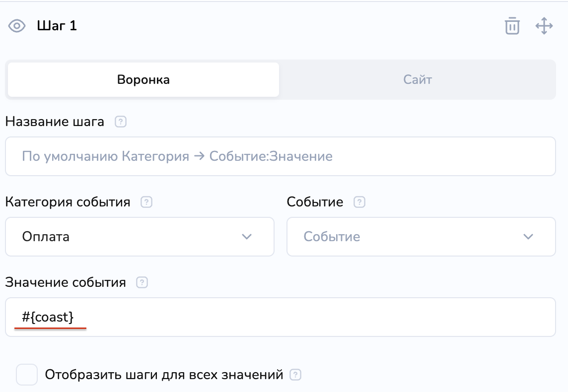This screenshot has width=568, height=392.
Task: Delete Шаг 1 with the trash icon
Action: pyautogui.click(x=512, y=26)
